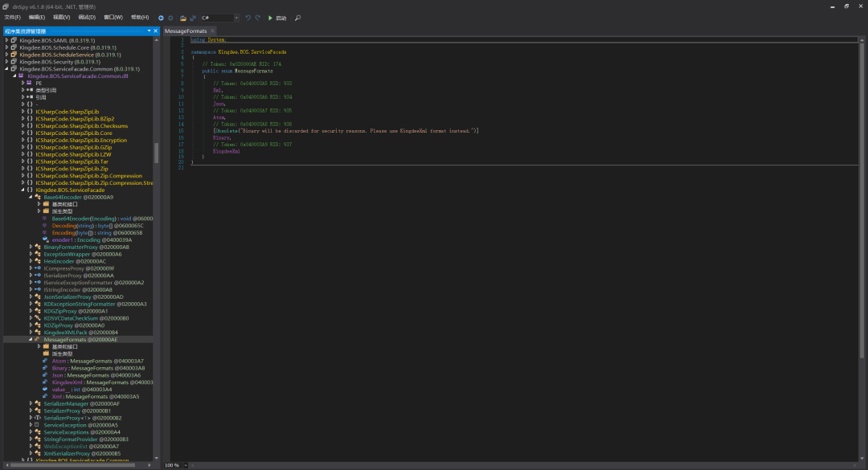Expand the BinaryFormatterProxy tree node
868x470 pixels.
[x=31, y=247]
